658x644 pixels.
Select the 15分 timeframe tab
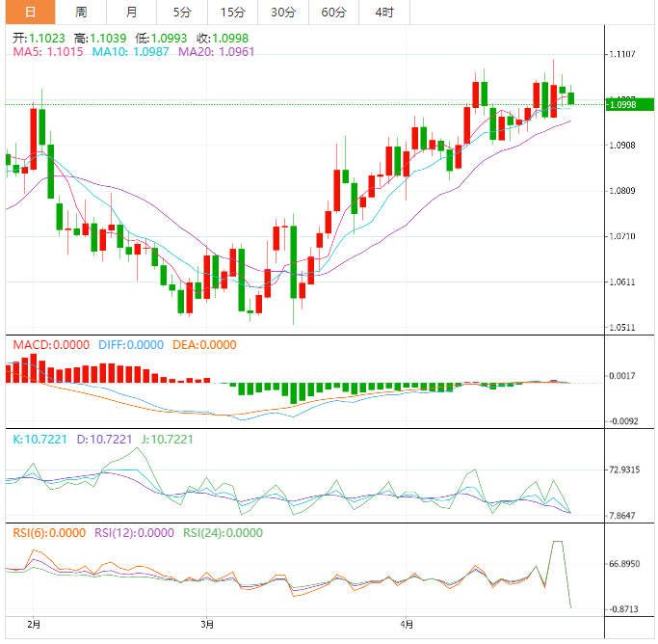point(232,12)
